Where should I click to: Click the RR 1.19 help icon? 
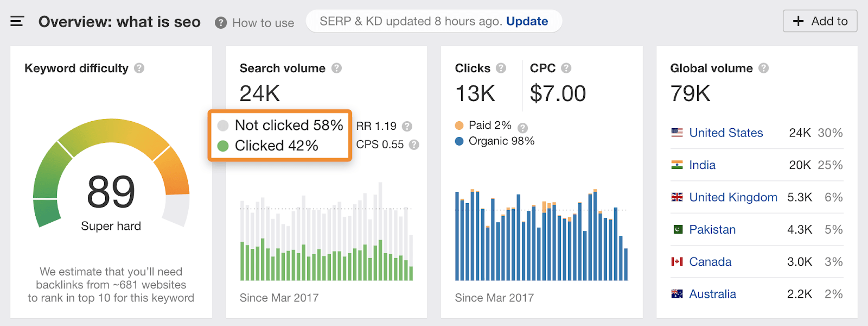(x=406, y=126)
